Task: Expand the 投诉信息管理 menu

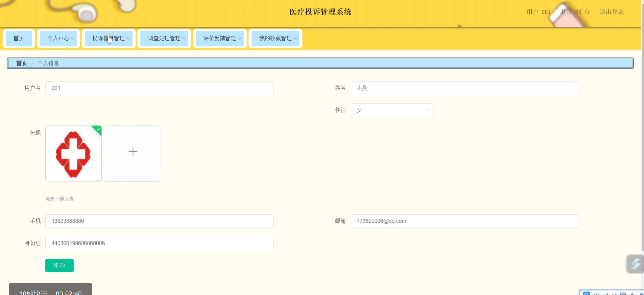Action: click(x=109, y=38)
